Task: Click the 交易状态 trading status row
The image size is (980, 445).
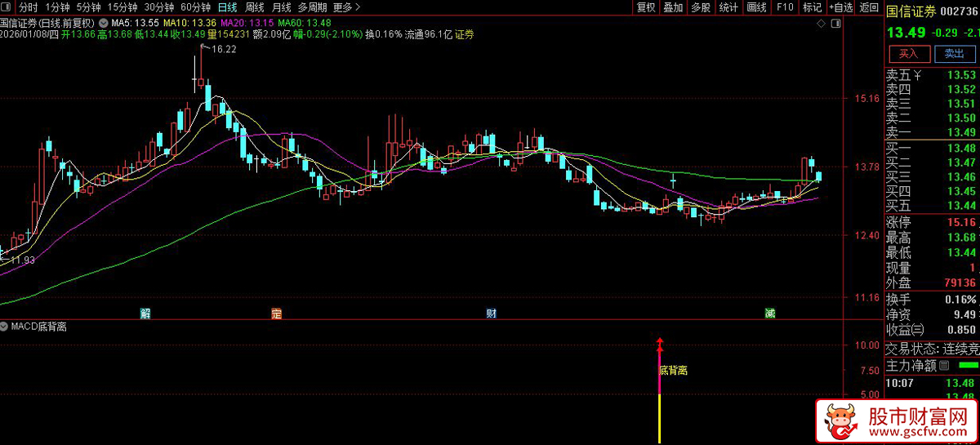Action: tap(933, 349)
